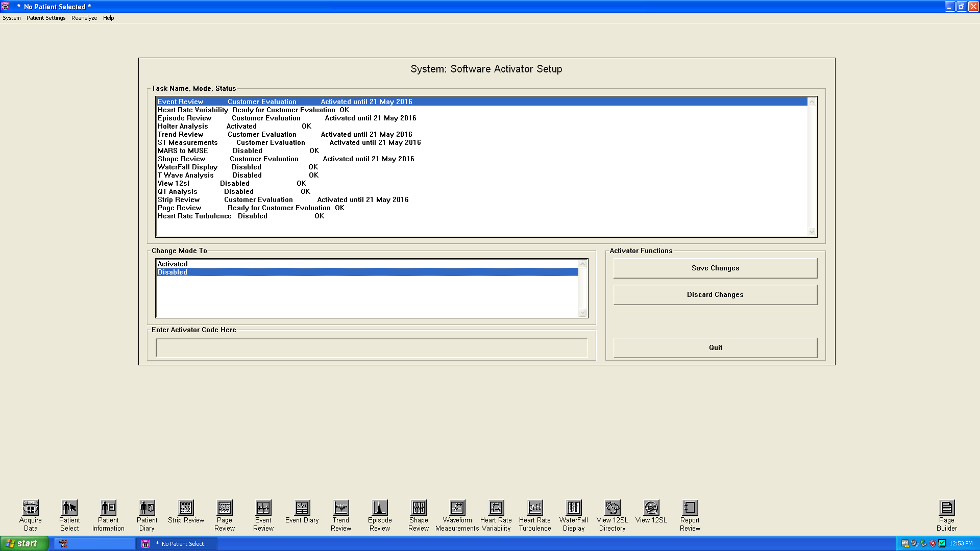Discard the pending changes
The image size is (980, 551).
pyautogui.click(x=715, y=294)
